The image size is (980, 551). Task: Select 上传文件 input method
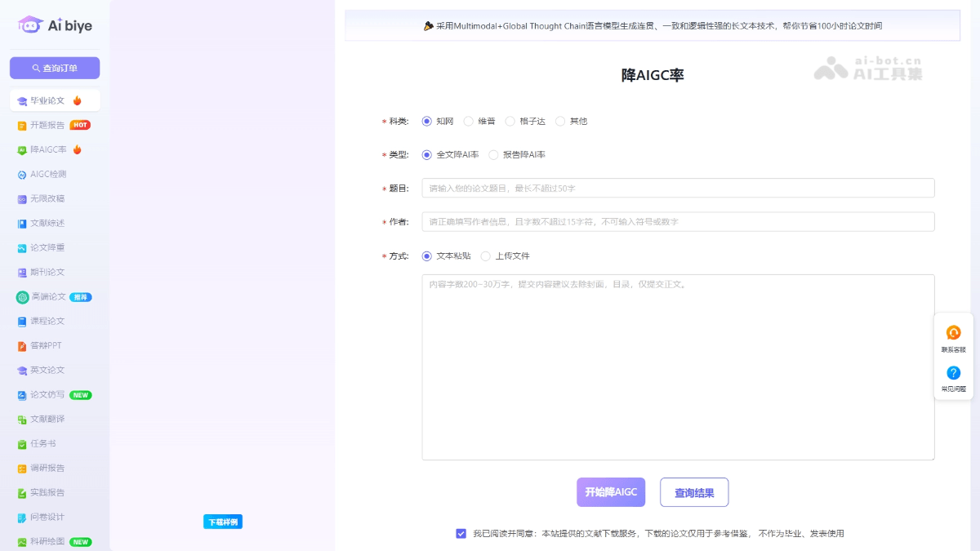point(485,256)
